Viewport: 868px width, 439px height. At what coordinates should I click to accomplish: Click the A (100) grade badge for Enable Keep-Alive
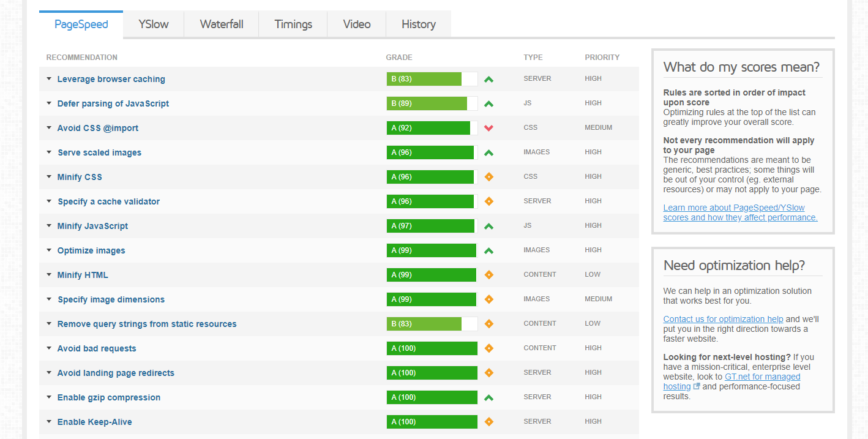click(x=432, y=421)
